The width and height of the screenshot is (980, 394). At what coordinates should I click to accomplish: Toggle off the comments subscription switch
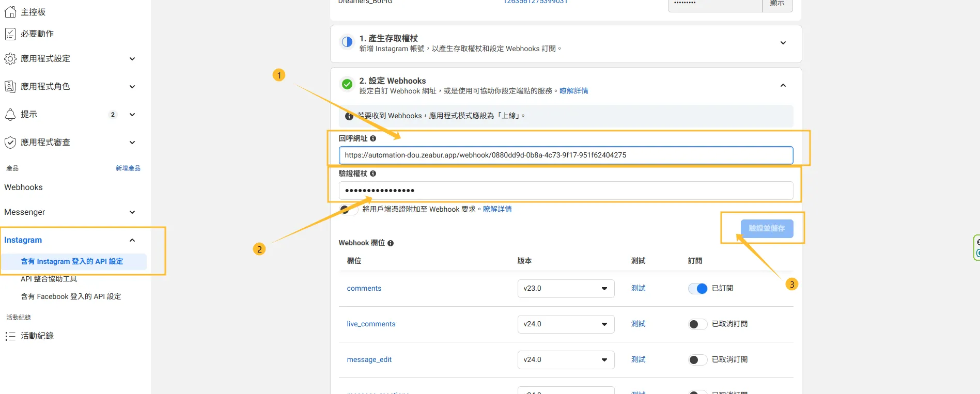[697, 289]
